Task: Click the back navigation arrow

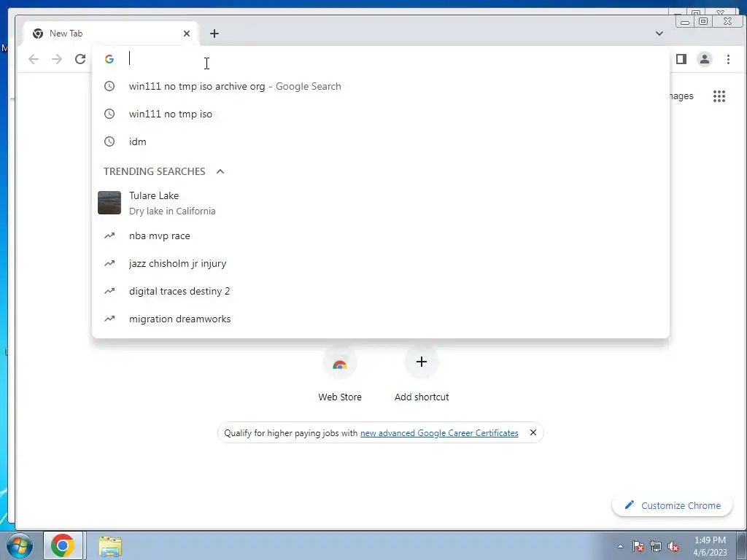Action: [34, 59]
